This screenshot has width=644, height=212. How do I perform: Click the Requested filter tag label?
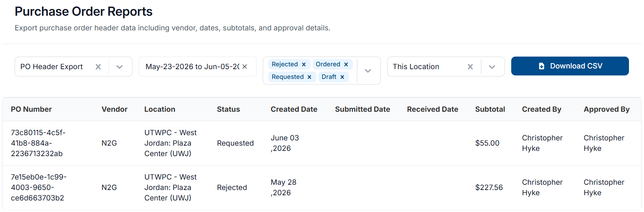point(288,77)
